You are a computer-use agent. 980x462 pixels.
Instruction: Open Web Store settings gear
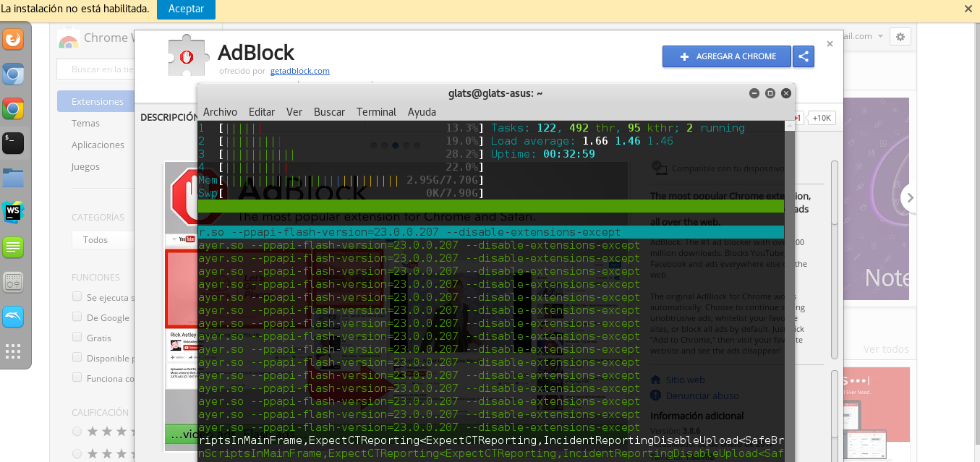coord(900,36)
